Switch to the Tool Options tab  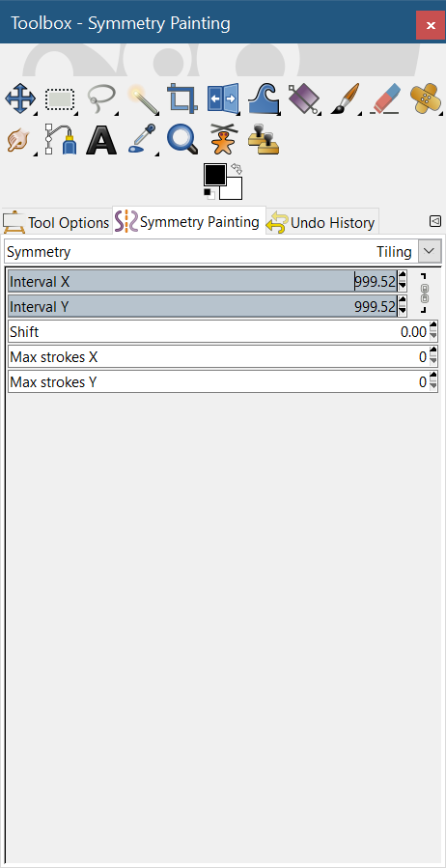click(56, 222)
